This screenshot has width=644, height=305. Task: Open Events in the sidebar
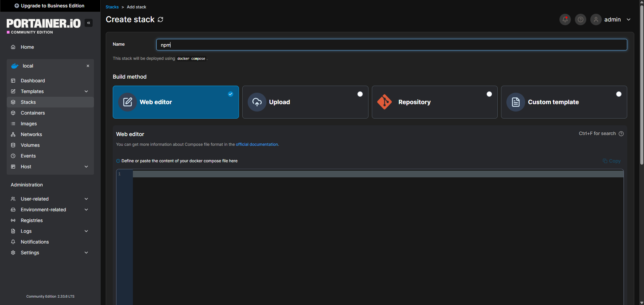(50, 156)
